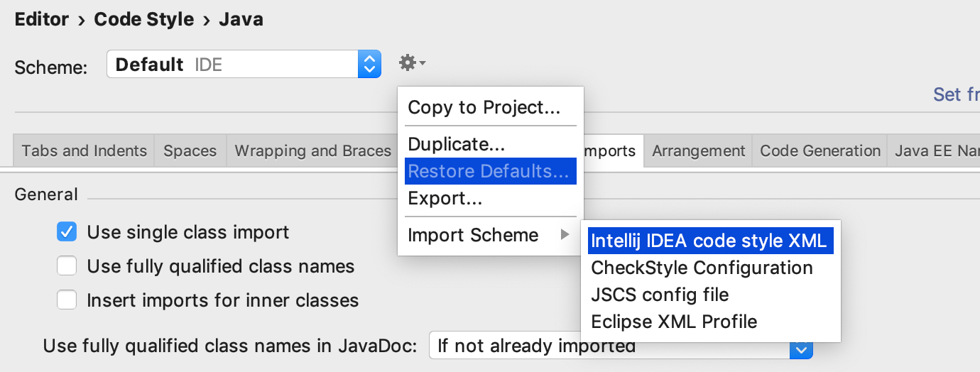Toggle Use single class import checkbox
Image resolution: width=980 pixels, height=372 pixels.
point(67,232)
